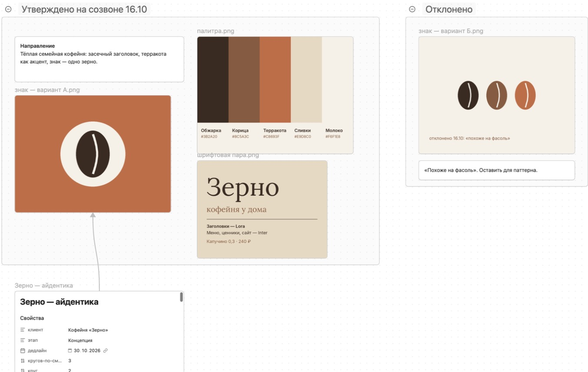588x372 pixels.
Task: Select the «знак — вариант А.png» image card
Action: click(93, 154)
